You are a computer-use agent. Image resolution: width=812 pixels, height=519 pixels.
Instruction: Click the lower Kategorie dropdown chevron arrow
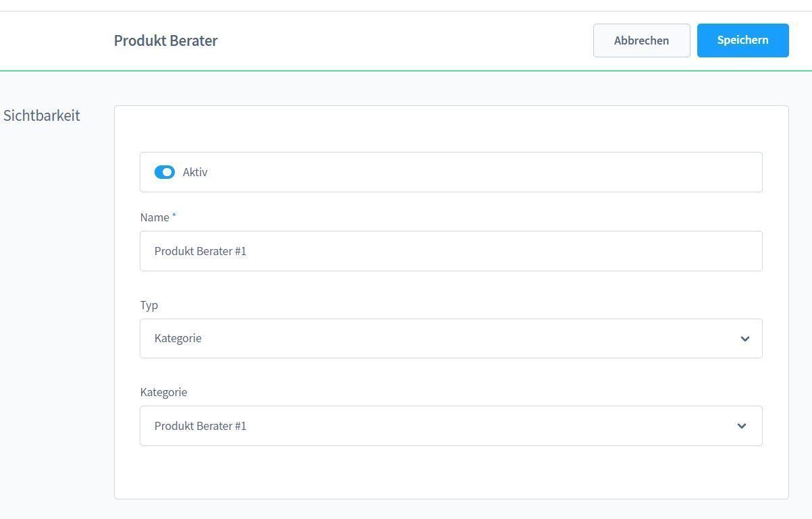742,426
